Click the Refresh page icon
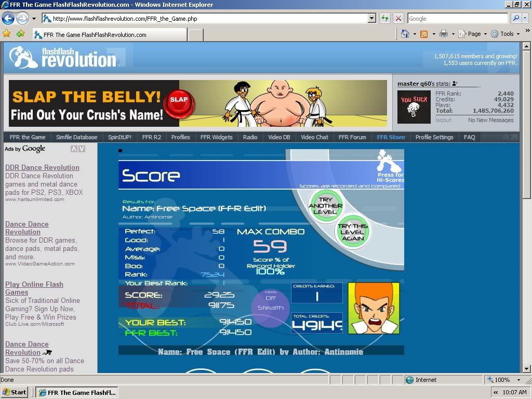 pyautogui.click(x=385, y=18)
